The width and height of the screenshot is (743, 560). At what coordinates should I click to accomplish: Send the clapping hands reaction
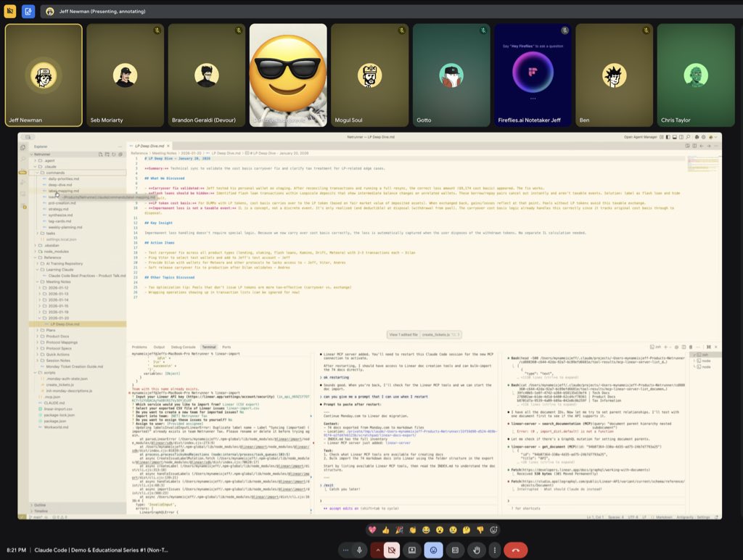[413, 530]
